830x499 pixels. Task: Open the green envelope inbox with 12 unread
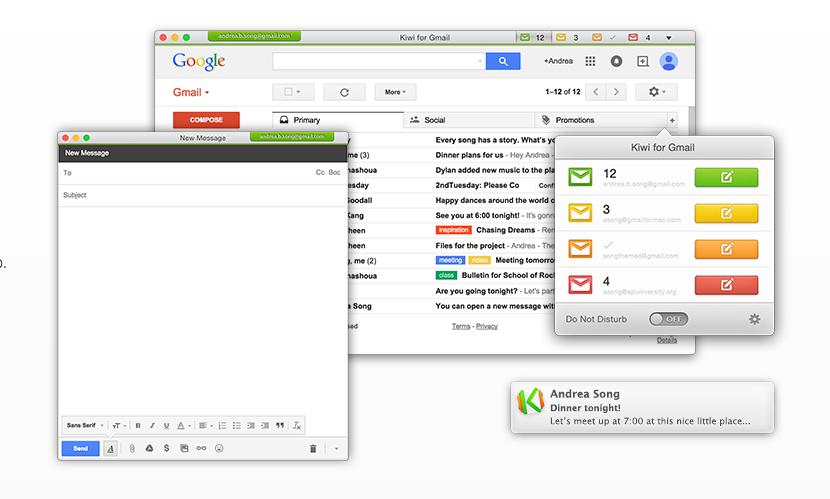click(x=580, y=177)
